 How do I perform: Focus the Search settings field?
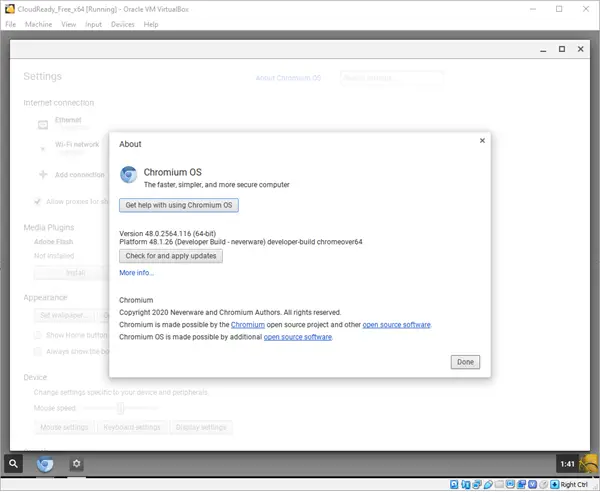pyautogui.click(x=392, y=78)
